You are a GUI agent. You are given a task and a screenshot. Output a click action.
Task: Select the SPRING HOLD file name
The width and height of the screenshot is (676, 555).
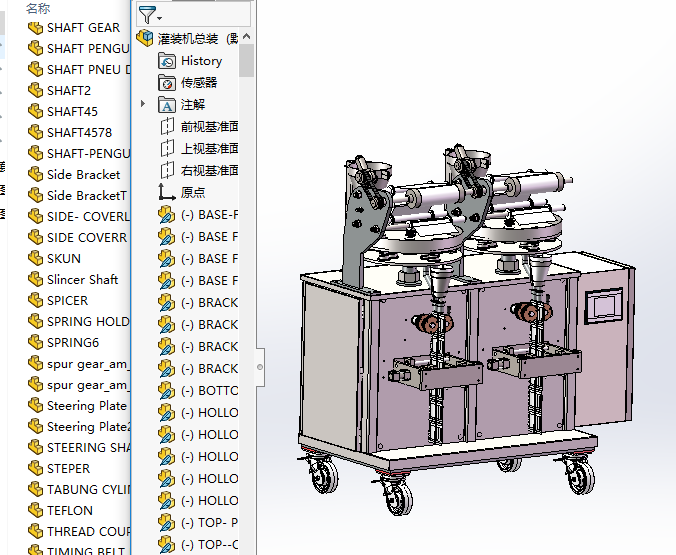(x=88, y=322)
